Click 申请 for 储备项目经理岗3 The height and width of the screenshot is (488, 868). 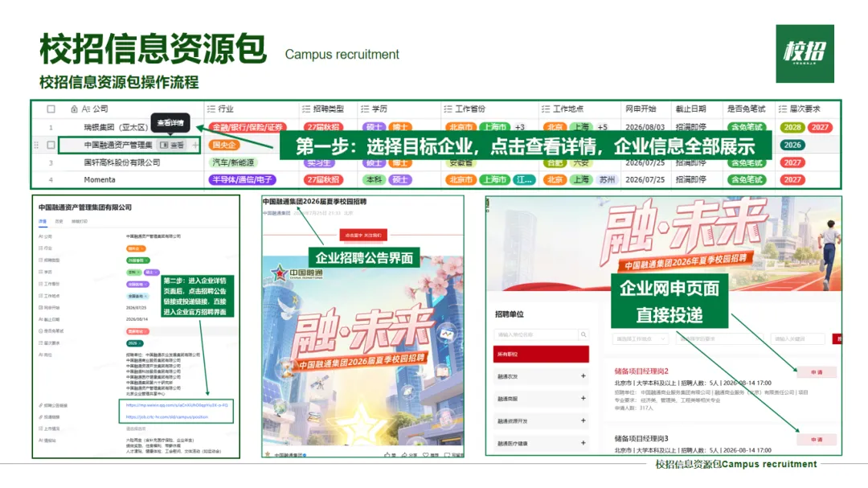(x=817, y=440)
